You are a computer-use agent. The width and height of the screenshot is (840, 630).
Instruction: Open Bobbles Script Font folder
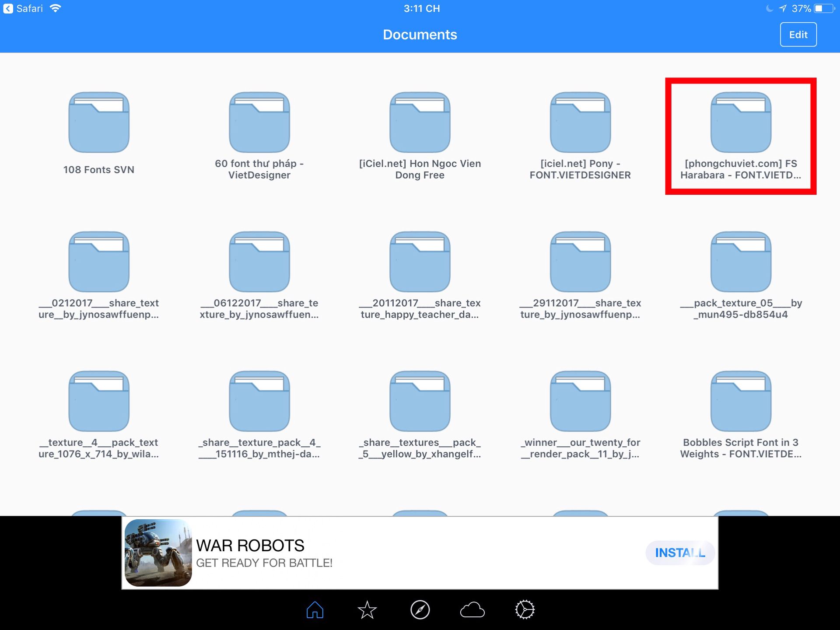pos(741,402)
